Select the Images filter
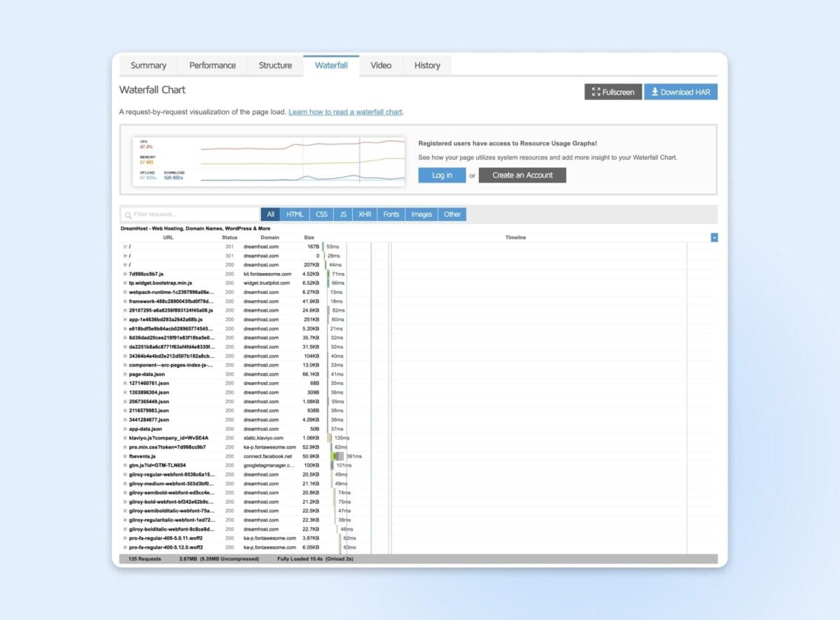 (x=421, y=214)
